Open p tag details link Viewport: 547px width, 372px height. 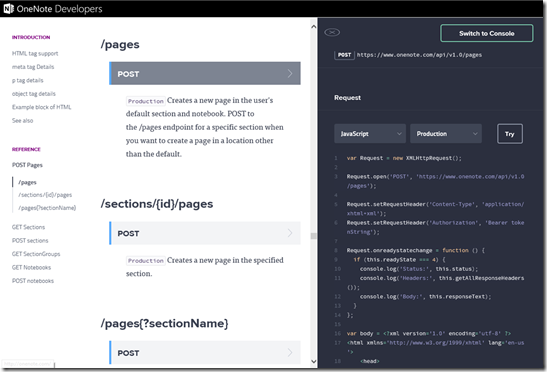(x=28, y=80)
